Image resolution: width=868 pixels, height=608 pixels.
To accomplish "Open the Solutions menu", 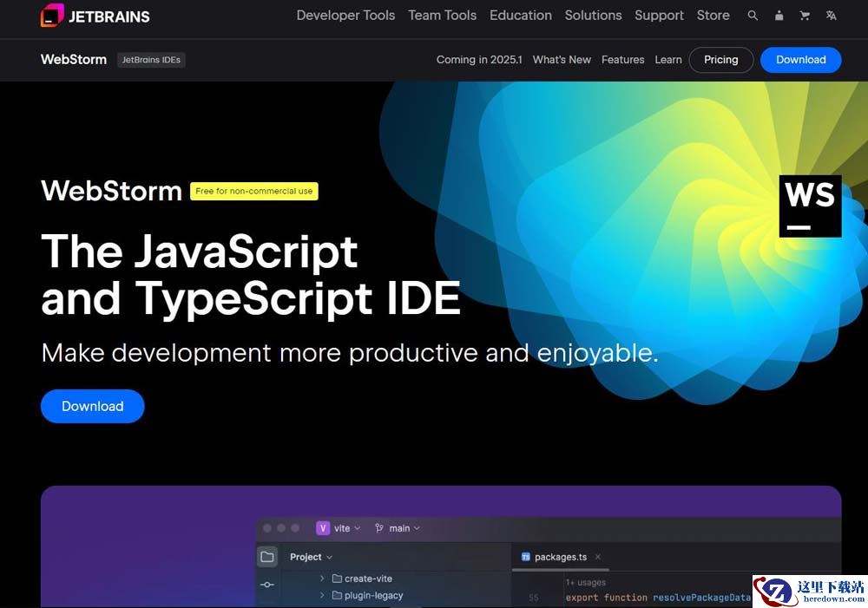I will [x=593, y=16].
